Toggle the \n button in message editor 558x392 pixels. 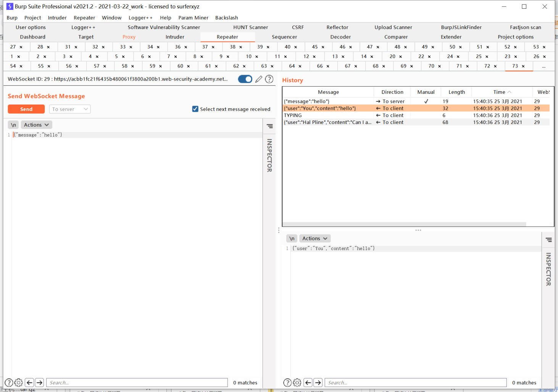coord(13,125)
